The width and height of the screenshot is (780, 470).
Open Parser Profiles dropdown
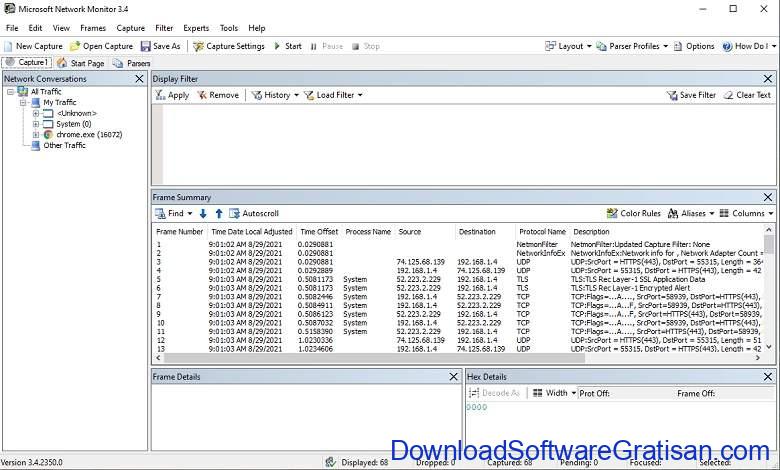coord(632,46)
